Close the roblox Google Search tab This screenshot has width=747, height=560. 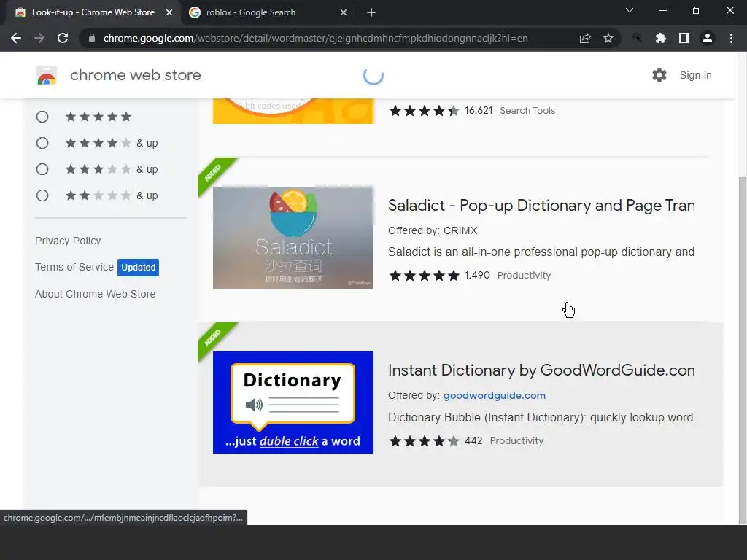click(344, 13)
